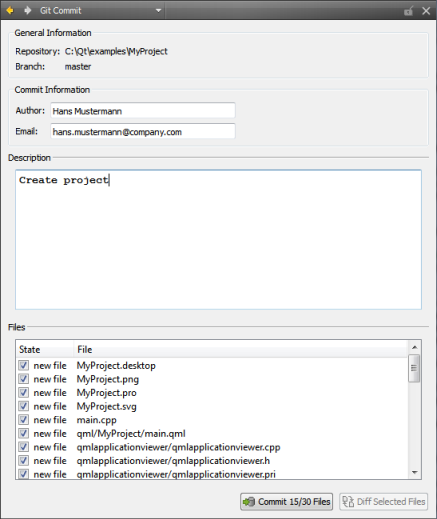Click the split lock icon in title bar
437x519 pixels.
[x=408, y=11]
